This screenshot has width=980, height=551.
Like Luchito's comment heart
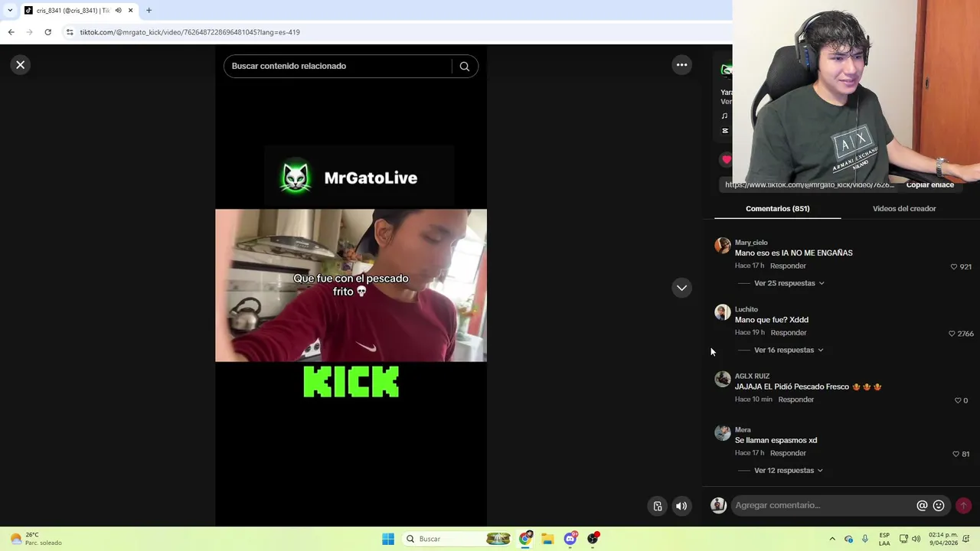click(952, 334)
